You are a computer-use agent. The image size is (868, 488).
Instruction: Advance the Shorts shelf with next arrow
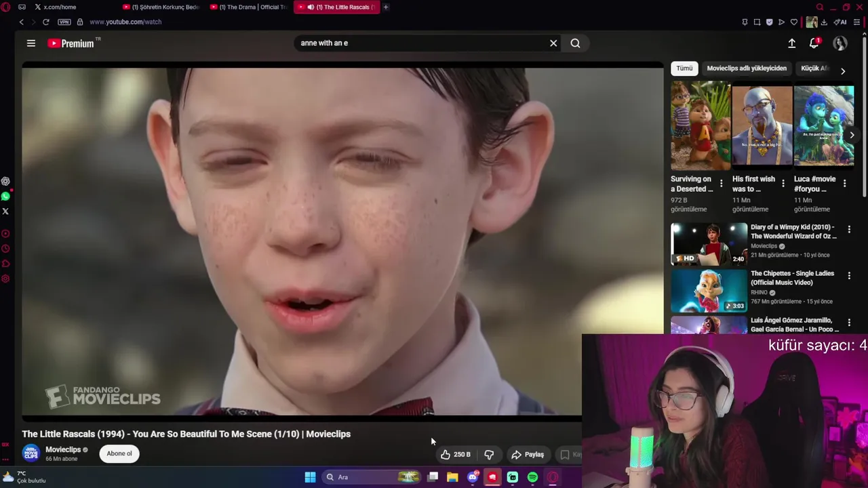(x=852, y=135)
